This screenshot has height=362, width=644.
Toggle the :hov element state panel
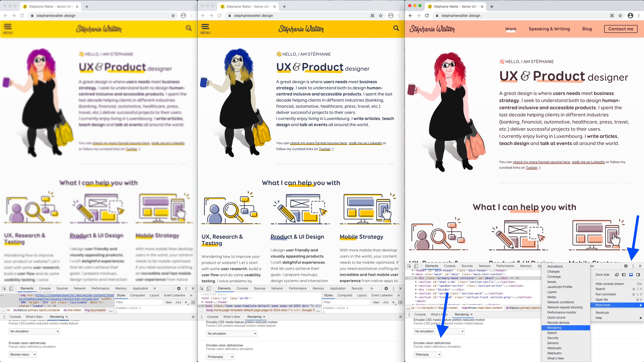[168, 302]
